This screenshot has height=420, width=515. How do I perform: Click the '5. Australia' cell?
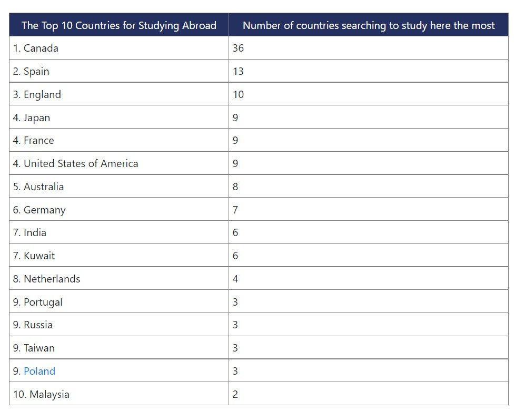[x=119, y=187]
